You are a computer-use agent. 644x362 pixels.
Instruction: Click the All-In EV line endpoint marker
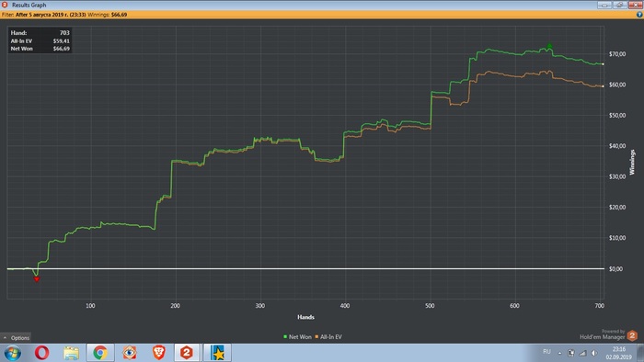pos(603,86)
